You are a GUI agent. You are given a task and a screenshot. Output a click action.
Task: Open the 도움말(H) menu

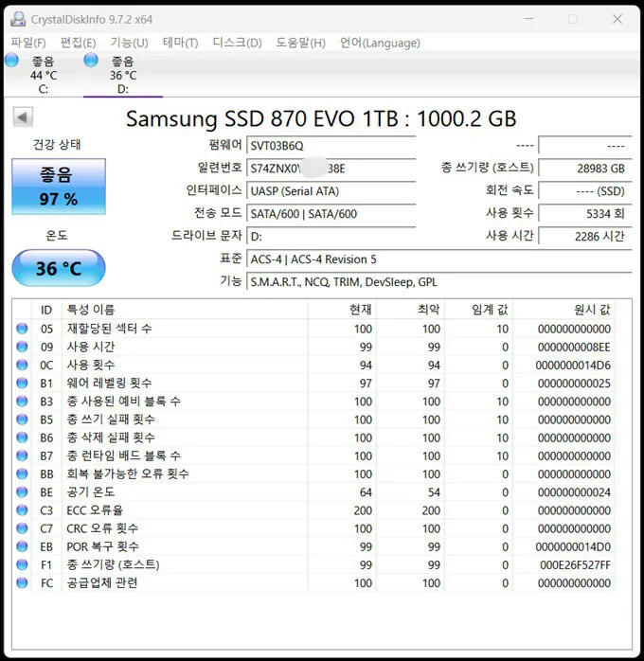point(300,43)
